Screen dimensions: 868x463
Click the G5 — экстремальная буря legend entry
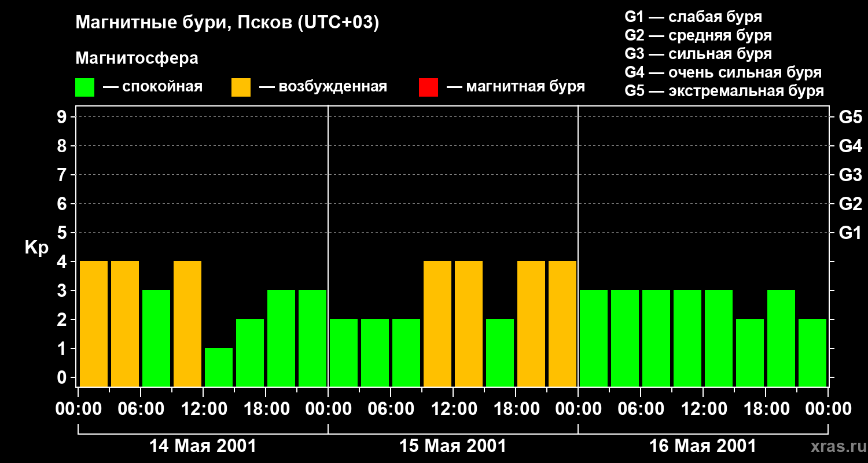point(724,91)
